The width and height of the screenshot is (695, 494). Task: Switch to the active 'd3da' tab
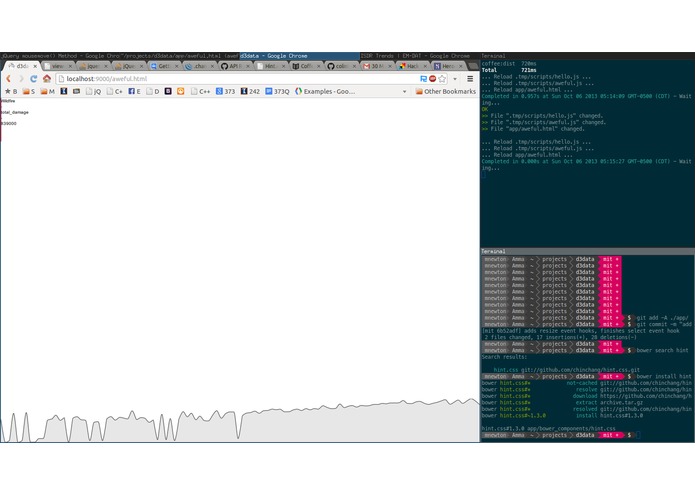[x=20, y=66]
